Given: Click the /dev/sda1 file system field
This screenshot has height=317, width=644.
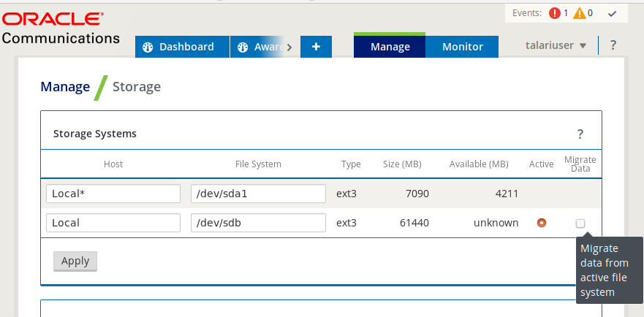Looking at the screenshot, I should 258,194.
